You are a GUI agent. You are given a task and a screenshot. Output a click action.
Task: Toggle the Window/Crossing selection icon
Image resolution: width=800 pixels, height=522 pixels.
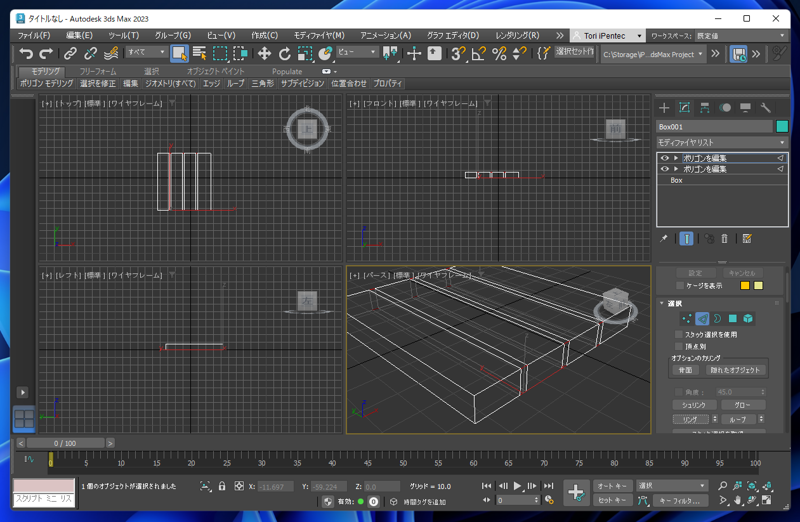pos(240,53)
